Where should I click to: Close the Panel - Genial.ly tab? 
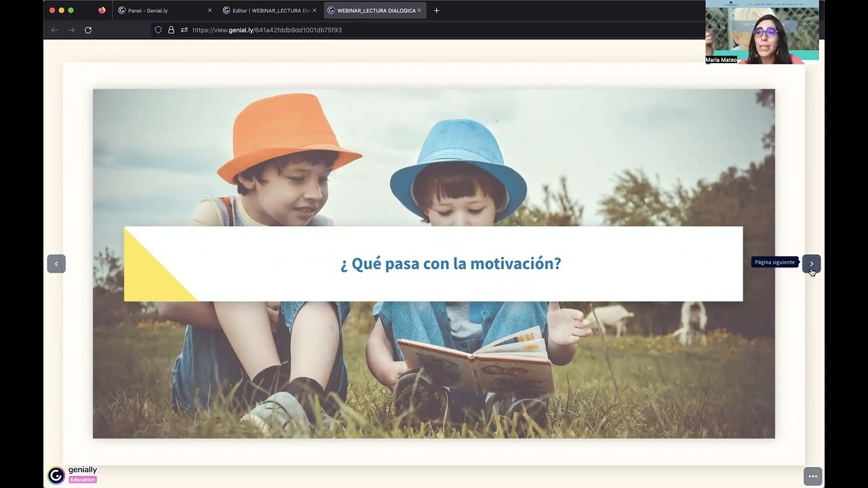click(x=210, y=10)
